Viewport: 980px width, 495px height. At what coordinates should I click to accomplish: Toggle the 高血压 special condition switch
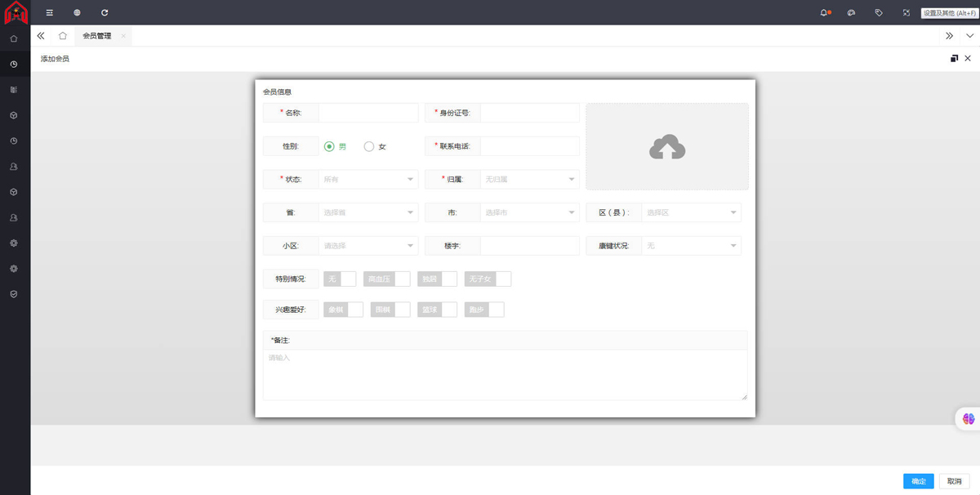pyautogui.click(x=386, y=279)
